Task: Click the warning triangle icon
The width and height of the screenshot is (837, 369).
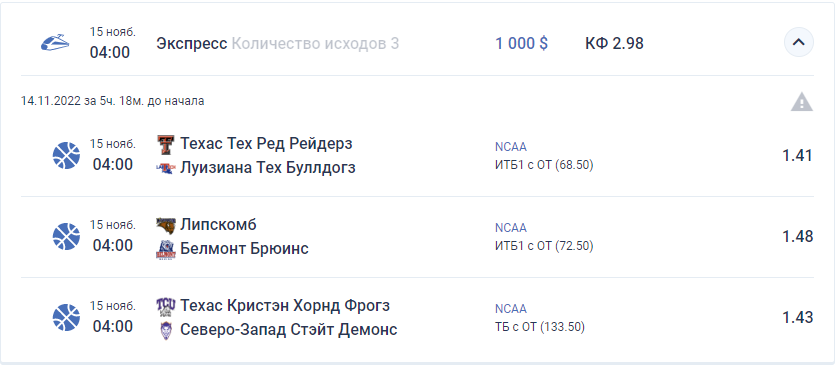Action: click(x=802, y=101)
